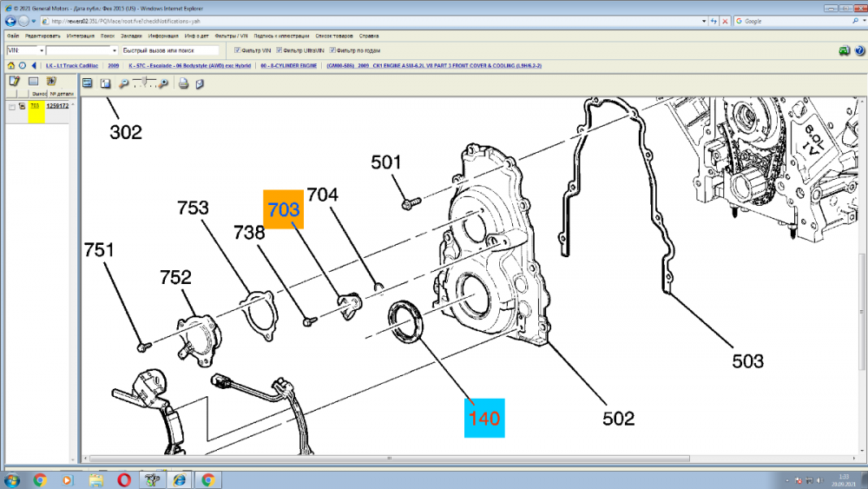Toggle the Фильтр VIN checkbox
The width and height of the screenshot is (868, 489).
(x=238, y=51)
